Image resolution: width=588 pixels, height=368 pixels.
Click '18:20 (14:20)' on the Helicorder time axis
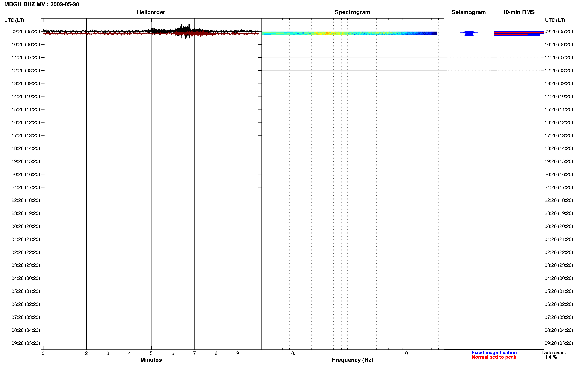26,148
